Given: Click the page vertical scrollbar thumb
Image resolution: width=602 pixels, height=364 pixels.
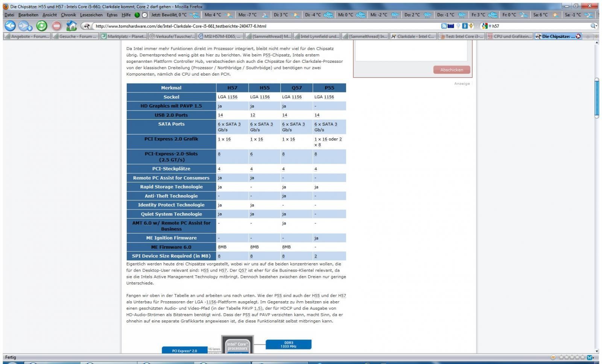Looking at the screenshot, I should point(597,98).
